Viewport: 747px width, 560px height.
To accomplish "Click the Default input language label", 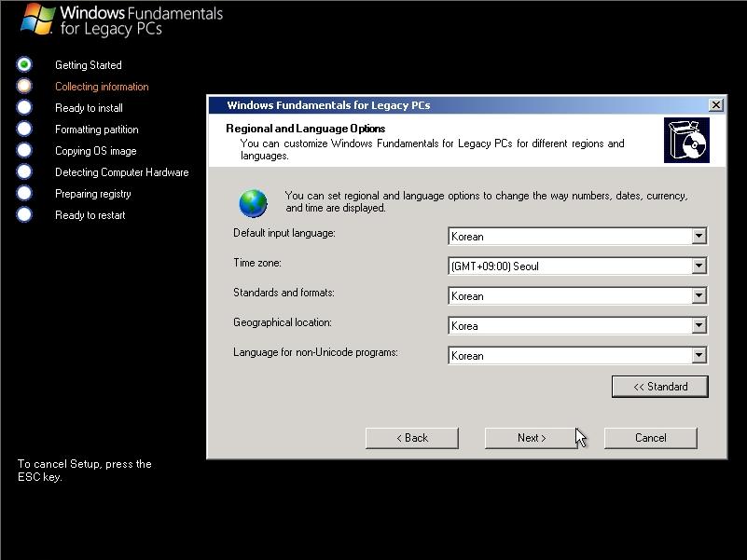I will 284,233.
